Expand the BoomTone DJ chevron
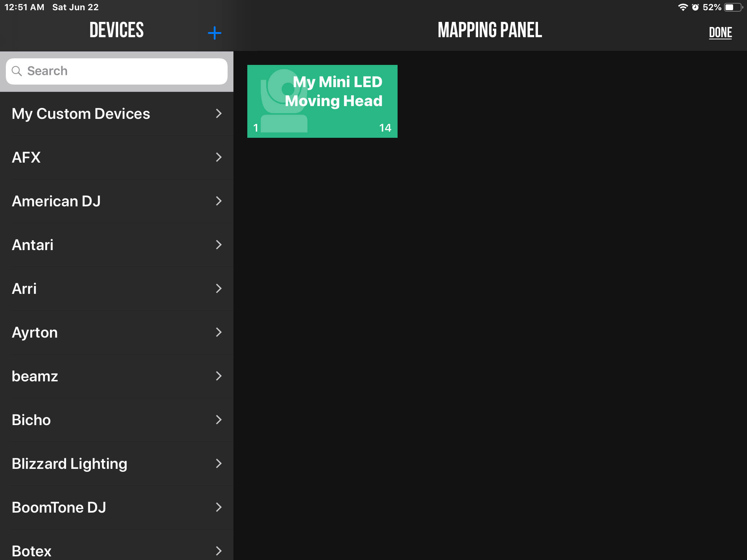747x560 pixels. click(218, 507)
